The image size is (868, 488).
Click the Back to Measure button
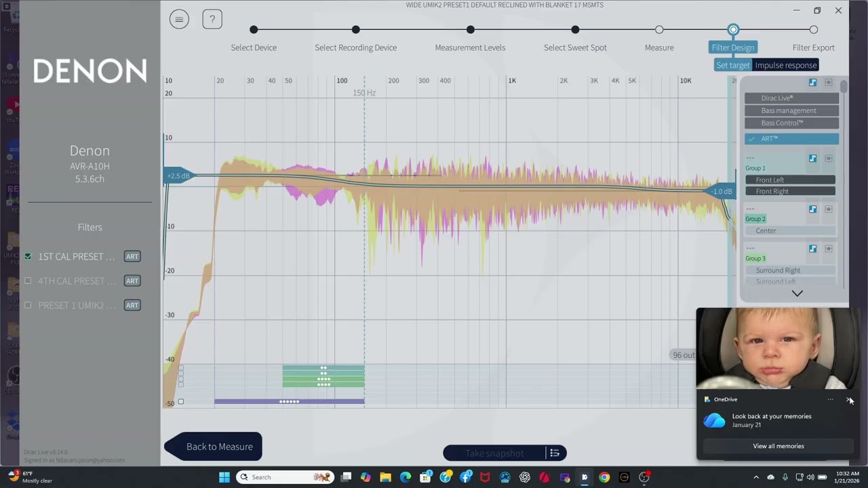[x=213, y=447]
